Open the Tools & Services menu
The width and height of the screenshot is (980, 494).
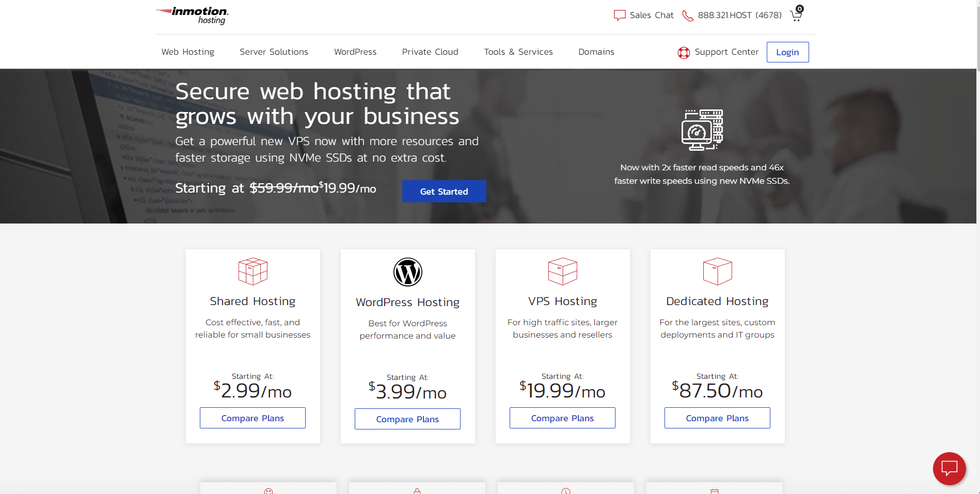tap(518, 52)
